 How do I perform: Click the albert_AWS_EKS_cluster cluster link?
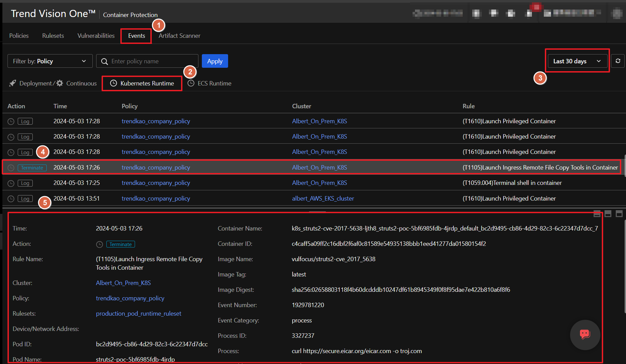323,199
